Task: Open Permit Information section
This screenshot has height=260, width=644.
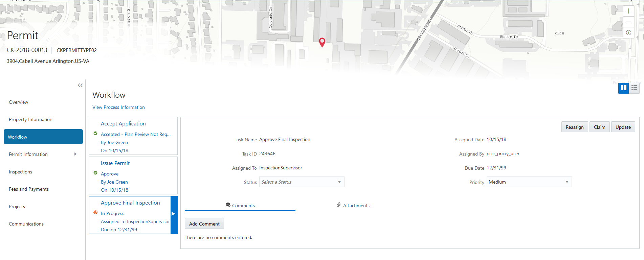Action: click(x=28, y=154)
